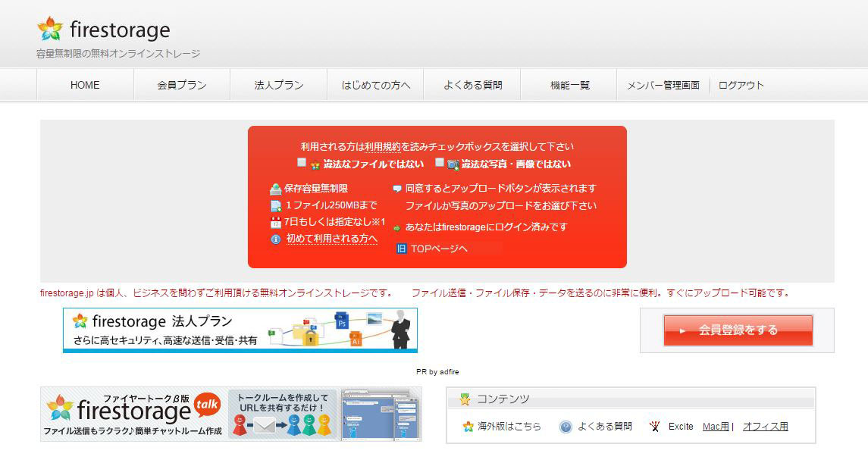This screenshot has width=868, height=463.
Task: Open the Mac用 link
Action: [716, 427]
